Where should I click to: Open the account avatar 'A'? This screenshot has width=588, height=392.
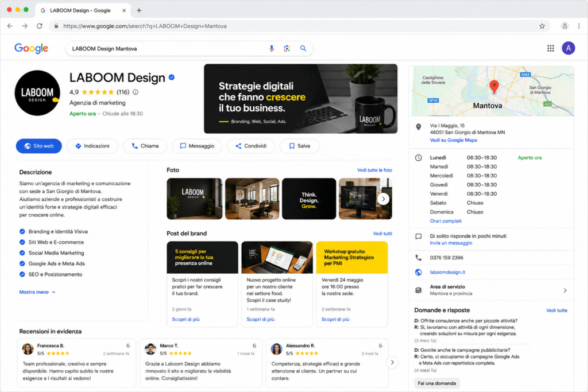568,48
